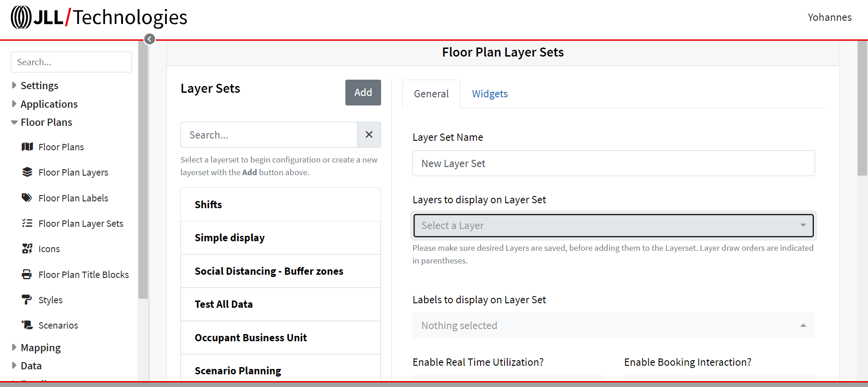868x387 pixels.
Task: Switch to the Widgets tab
Action: (490, 94)
